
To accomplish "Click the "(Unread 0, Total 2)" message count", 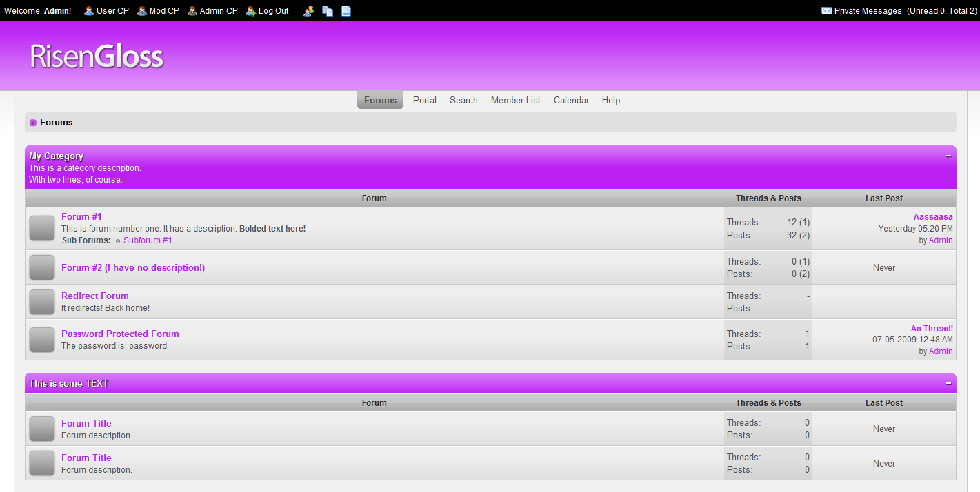I will click(x=942, y=11).
